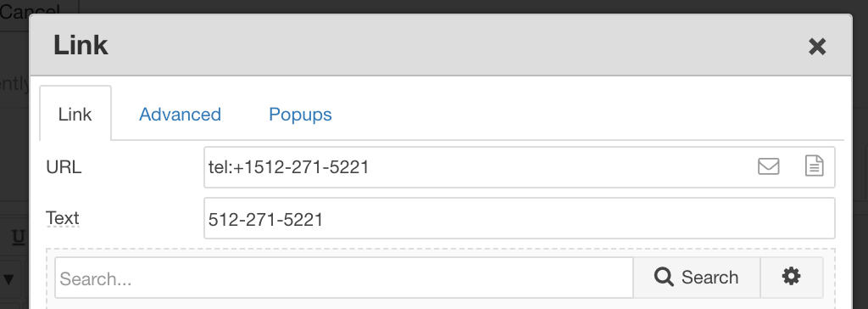Viewport: 868px width, 309px height.
Task: Select the Link tab
Action: point(75,115)
